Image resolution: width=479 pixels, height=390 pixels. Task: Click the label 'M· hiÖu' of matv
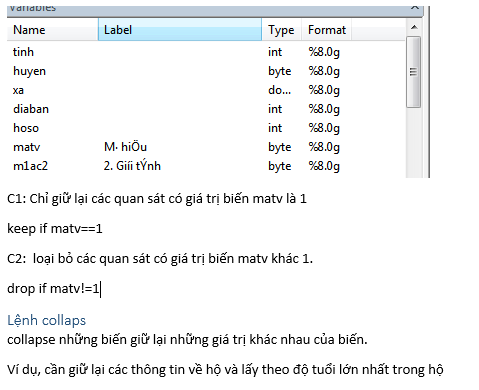[125, 147]
